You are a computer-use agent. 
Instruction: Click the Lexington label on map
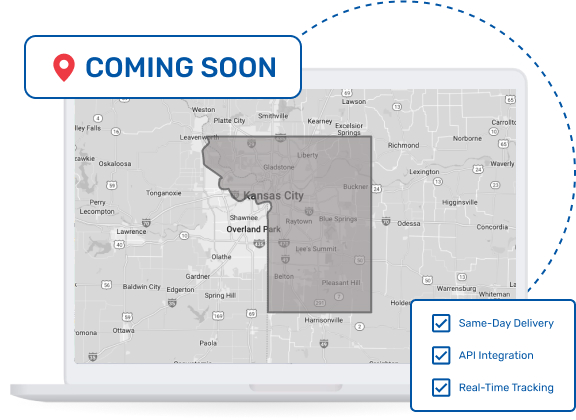(x=424, y=172)
